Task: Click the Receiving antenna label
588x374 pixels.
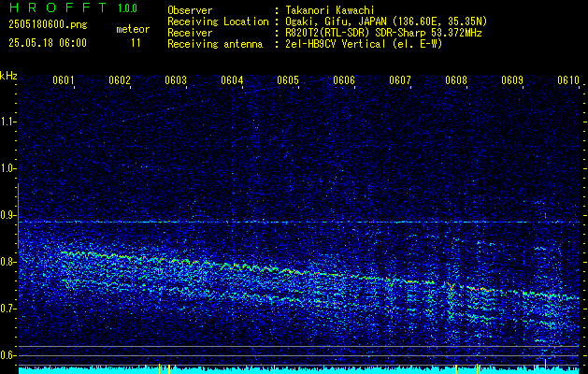Action: (x=215, y=44)
